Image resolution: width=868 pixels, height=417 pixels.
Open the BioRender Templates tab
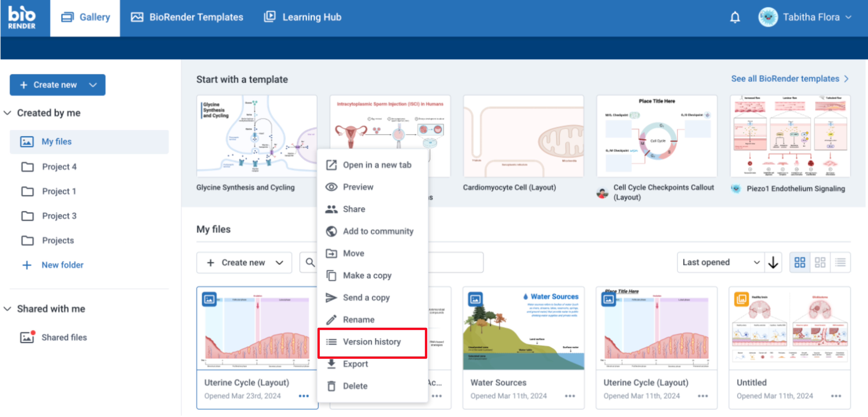click(x=187, y=17)
